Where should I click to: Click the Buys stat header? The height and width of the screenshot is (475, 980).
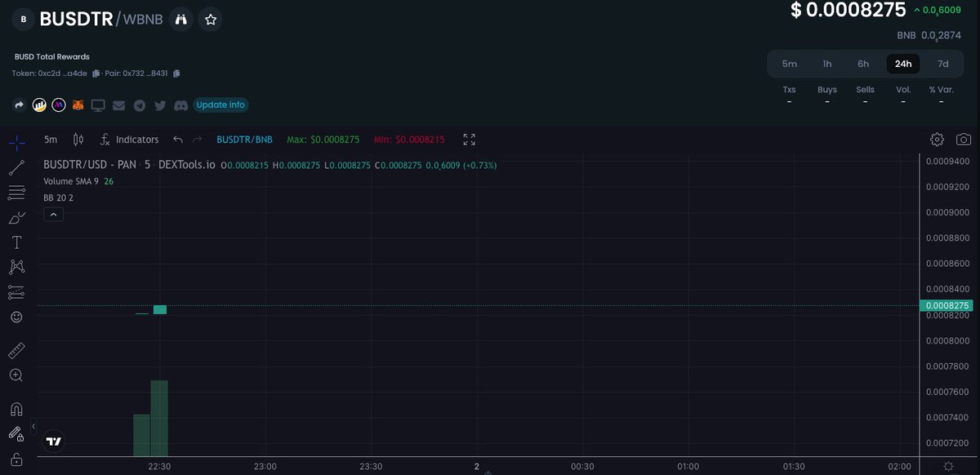pyautogui.click(x=827, y=90)
